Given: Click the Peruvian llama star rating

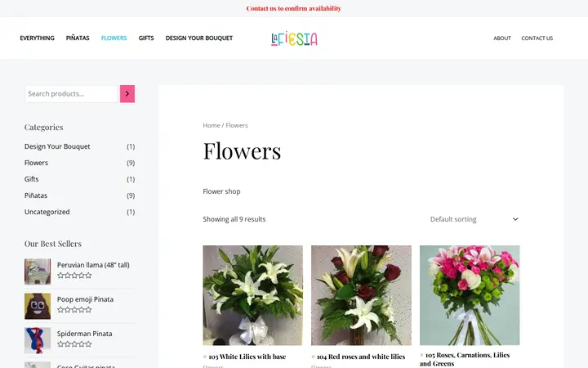Looking at the screenshot, I should [x=74, y=276].
